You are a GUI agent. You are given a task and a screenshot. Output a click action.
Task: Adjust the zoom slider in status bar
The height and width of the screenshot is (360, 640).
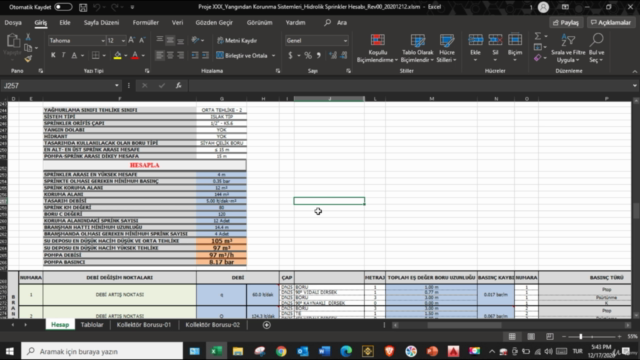(580, 337)
